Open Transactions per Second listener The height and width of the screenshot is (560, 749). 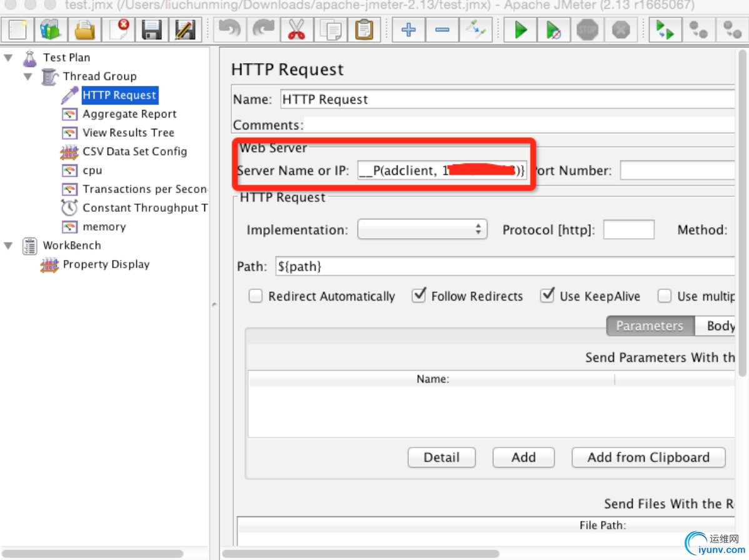point(145,189)
